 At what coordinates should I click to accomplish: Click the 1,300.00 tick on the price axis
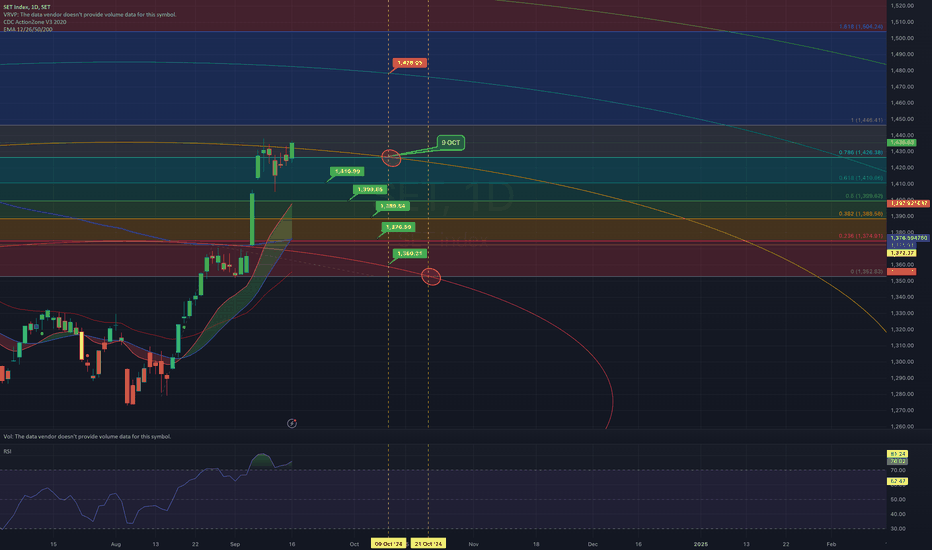pos(902,362)
